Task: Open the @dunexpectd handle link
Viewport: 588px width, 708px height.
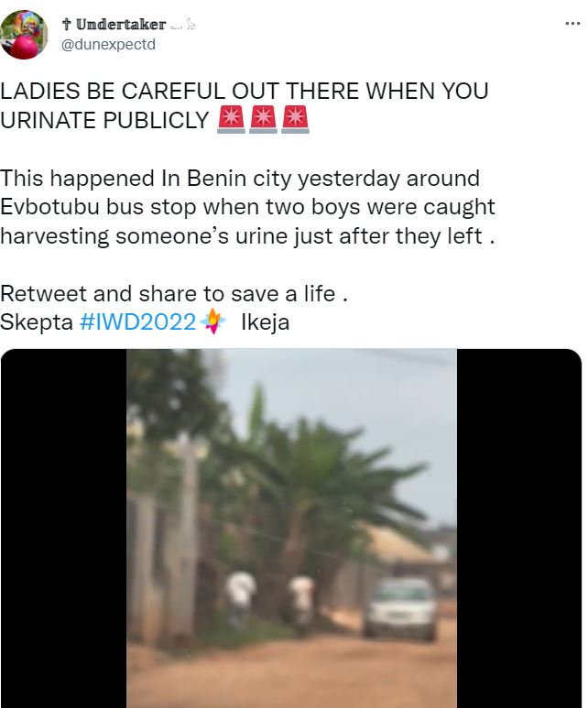Action: click(x=109, y=44)
